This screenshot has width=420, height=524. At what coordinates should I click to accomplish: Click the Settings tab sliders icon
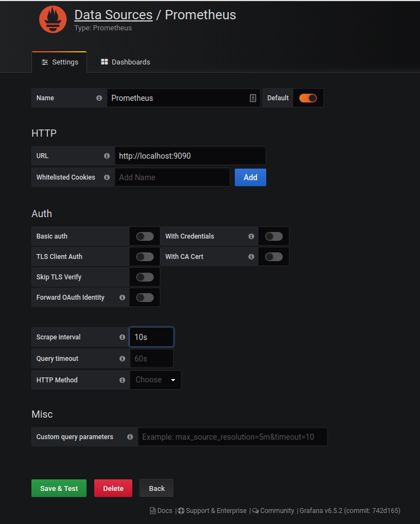[x=45, y=62]
